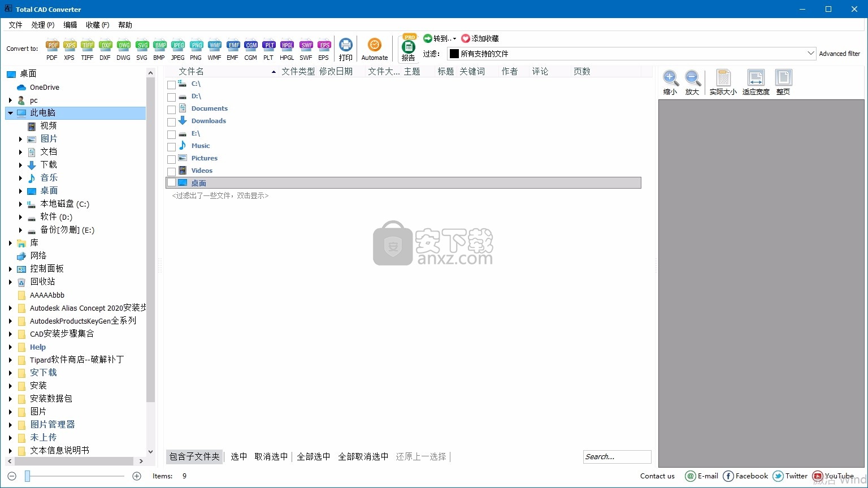This screenshot has height=488, width=868.
Task: Expand the 图片 node under 此电脑
Action: click(x=20, y=139)
